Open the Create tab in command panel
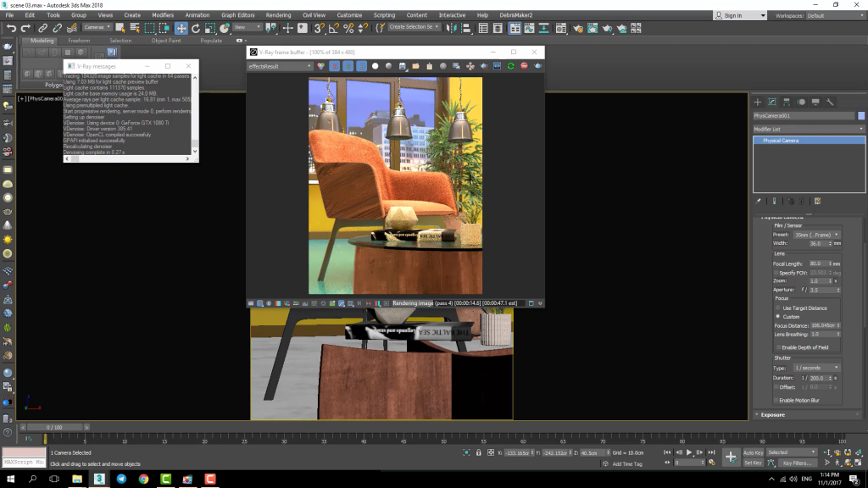This screenshot has height=488, width=868. pyautogui.click(x=758, y=103)
